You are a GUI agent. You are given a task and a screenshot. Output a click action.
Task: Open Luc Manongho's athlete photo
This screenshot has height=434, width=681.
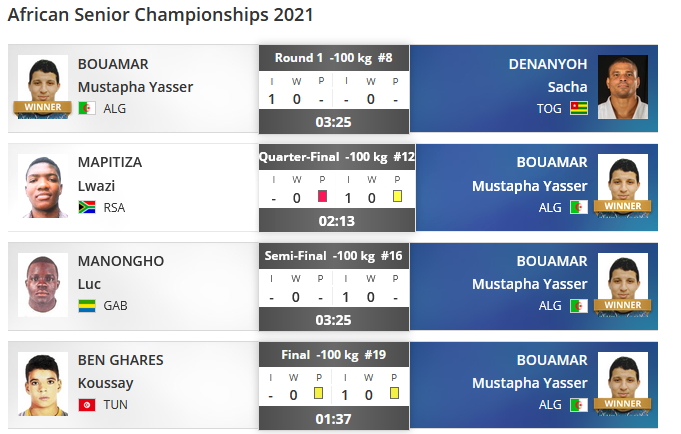click(43, 284)
